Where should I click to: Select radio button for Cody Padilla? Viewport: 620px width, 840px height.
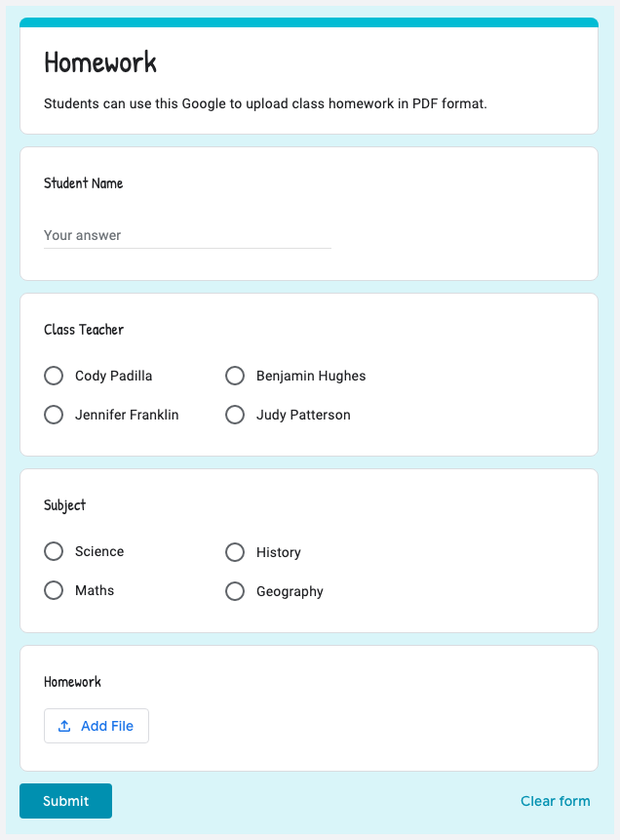(54, 376)
